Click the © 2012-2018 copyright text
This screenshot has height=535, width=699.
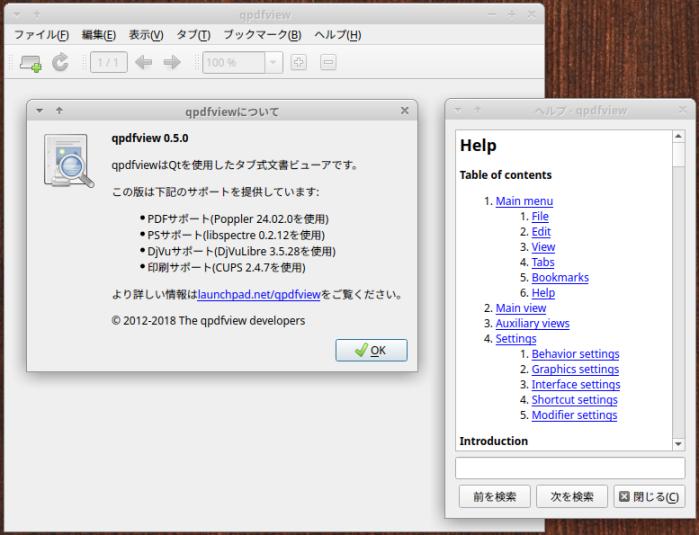[x=208, y=321]
